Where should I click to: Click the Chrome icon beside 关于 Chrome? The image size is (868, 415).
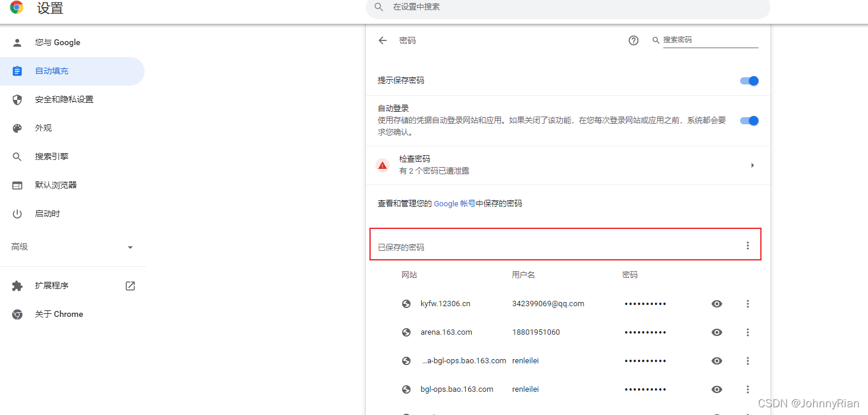point(17,315)
